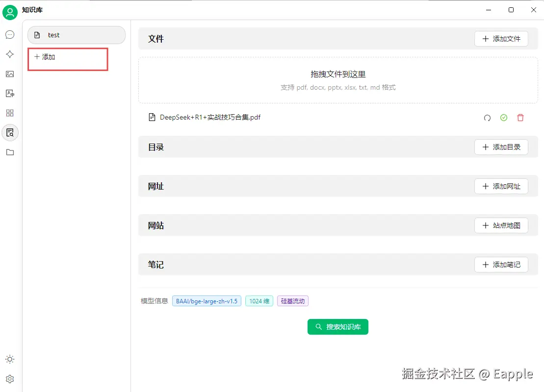Open the translate sidebar icon
Viewport: 544px width, 392px height.
(x=10, y=93)
